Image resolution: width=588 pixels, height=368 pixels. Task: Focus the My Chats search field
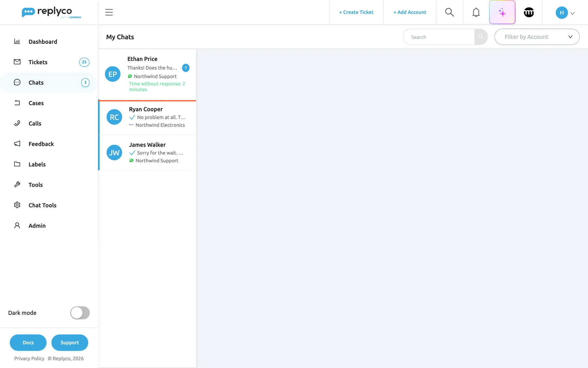click(x=438, y=37)
